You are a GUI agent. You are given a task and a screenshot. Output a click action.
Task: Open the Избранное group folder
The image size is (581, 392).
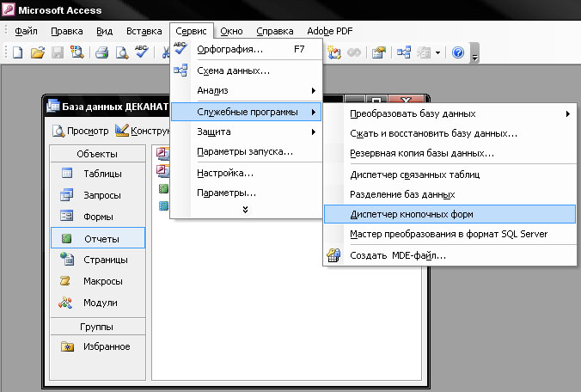tap(97, 346)
